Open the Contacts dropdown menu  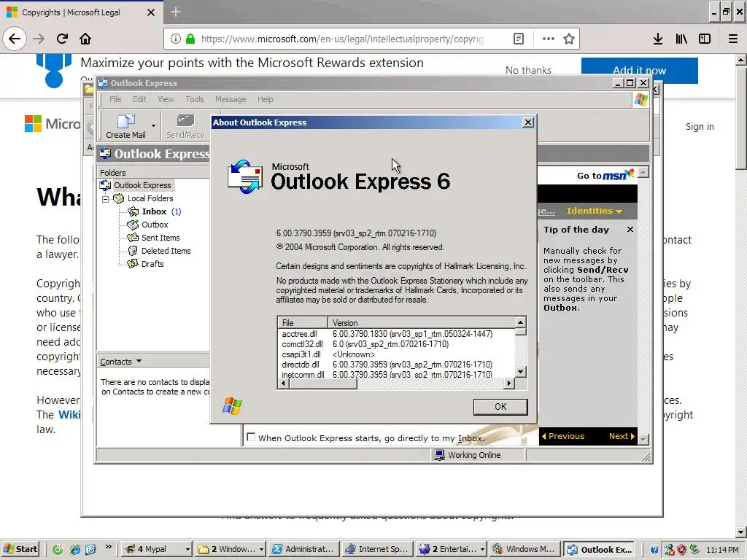121,362
